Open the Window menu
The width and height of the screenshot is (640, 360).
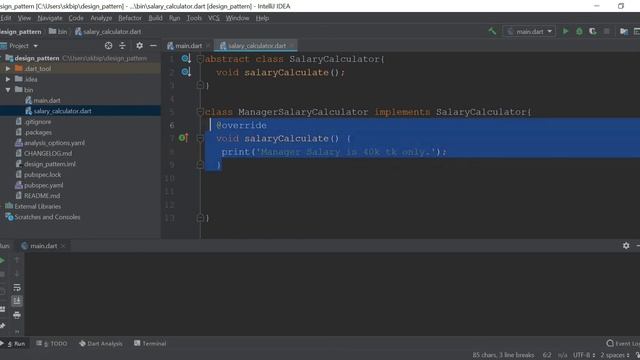pos(237,18)
